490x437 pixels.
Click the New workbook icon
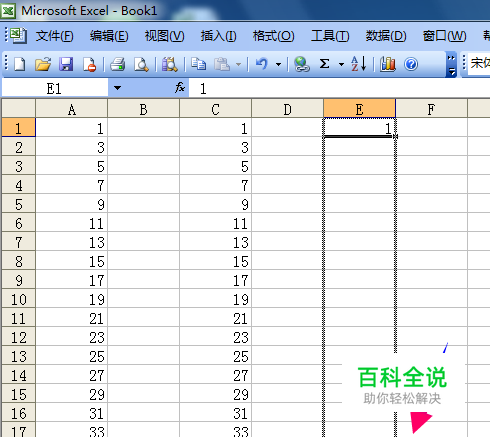[20, 64]
